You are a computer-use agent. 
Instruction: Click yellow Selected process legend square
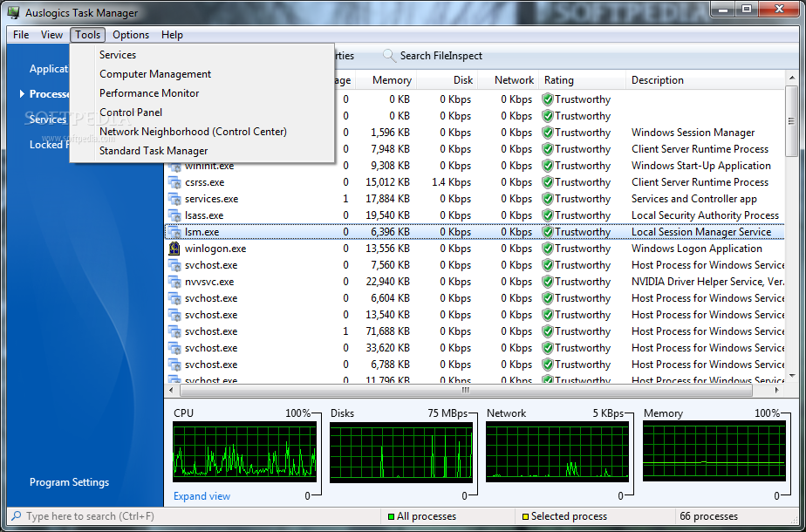pyautogui.click(x=525, y=516)
